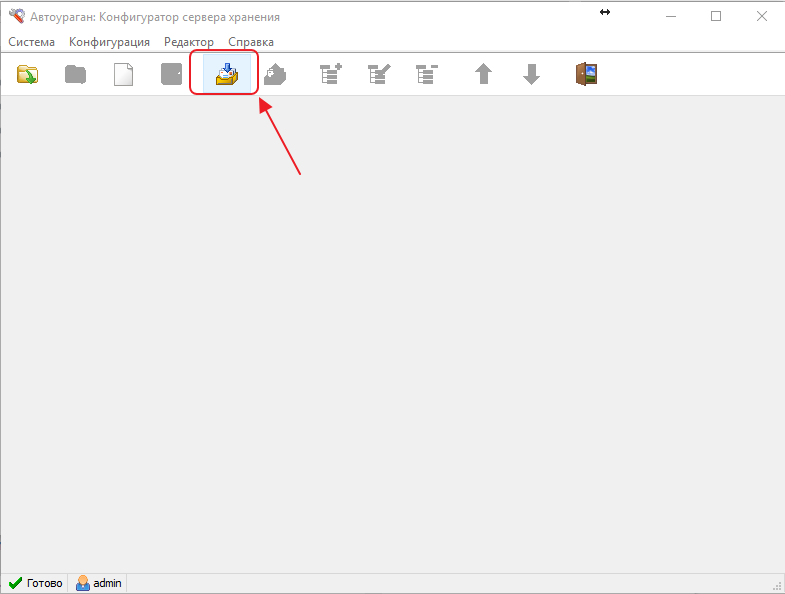Maximize the Автоураган configurator window
The width and height of the screenshot is (785, 594).
pyautogui.click(x=716, y=16)
